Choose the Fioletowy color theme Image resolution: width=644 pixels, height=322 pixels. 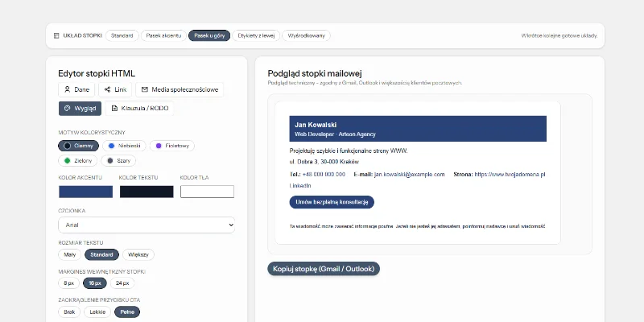coord(171,146)
